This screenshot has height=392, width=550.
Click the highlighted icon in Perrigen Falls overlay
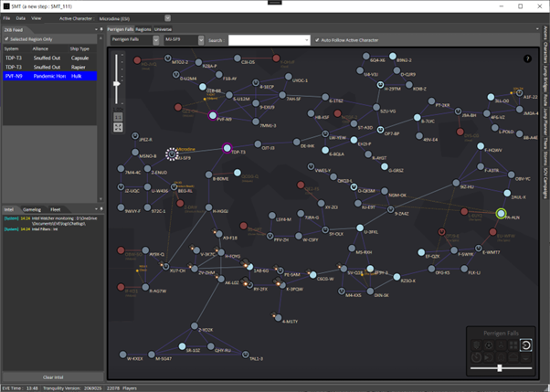[525, 344]
